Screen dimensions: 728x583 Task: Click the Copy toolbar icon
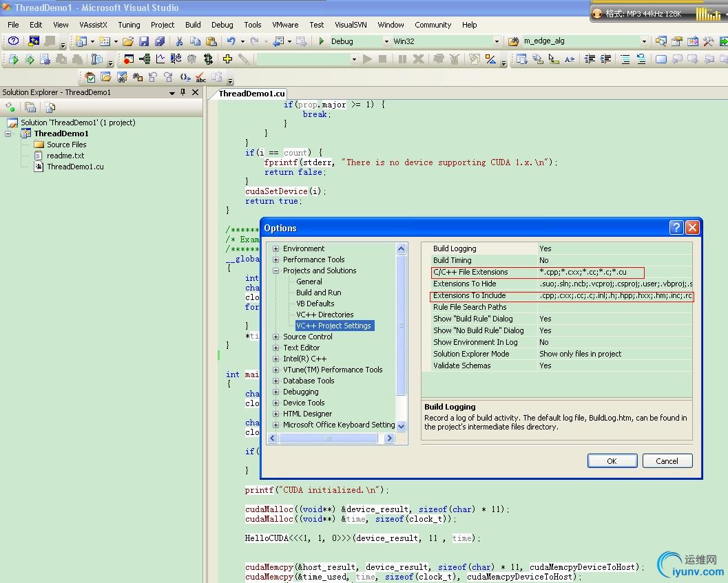coord(195,41)
